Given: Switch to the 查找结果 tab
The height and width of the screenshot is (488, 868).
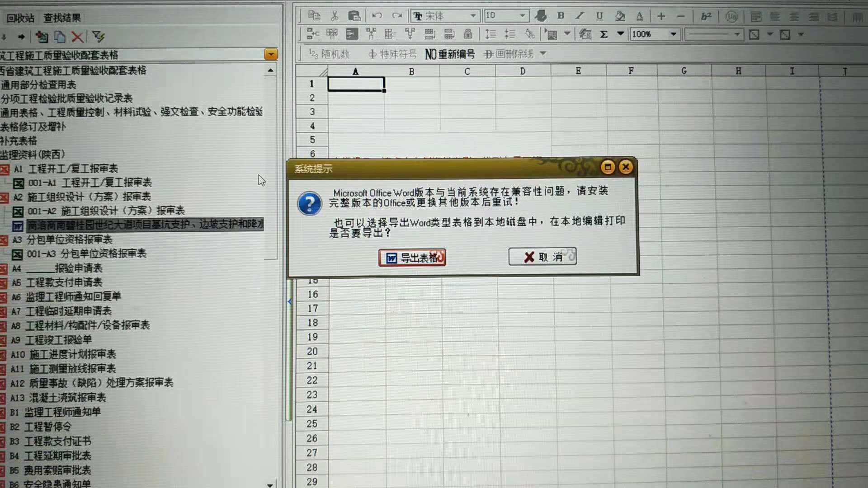Looking at the screenshot, I should tap(62, 18).
